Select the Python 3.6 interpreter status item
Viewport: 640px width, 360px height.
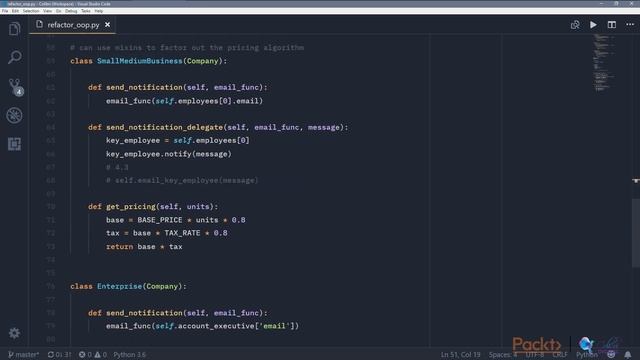pyautogui.click(x=129, y=355)
